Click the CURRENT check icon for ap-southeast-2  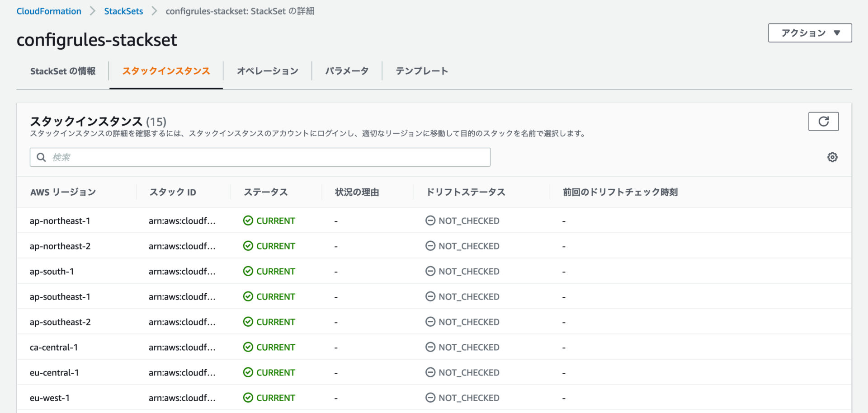tap(248, 322)
